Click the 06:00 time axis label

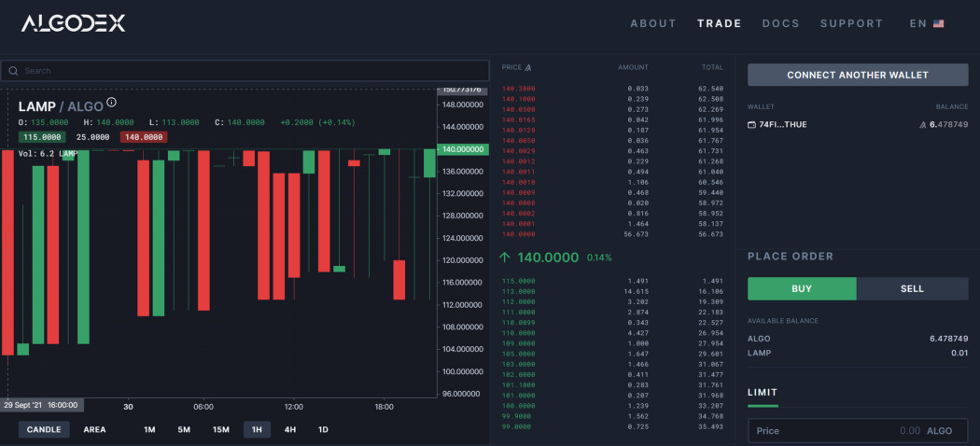pos(203,407)
